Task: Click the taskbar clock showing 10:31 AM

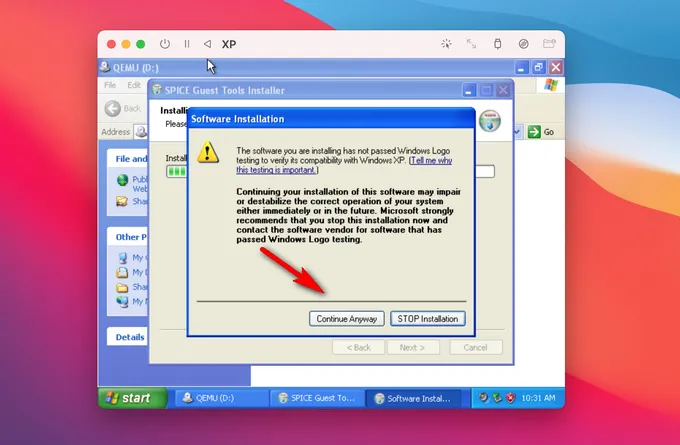Action: coord(538,398)
